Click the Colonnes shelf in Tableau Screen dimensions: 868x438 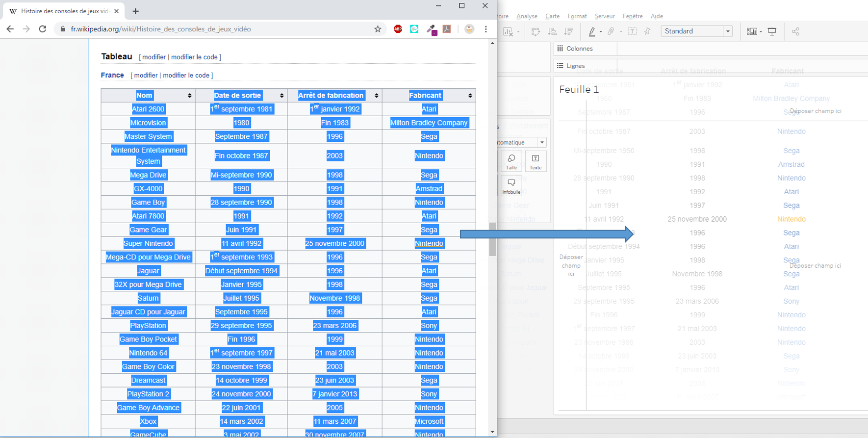click(710, 49)
